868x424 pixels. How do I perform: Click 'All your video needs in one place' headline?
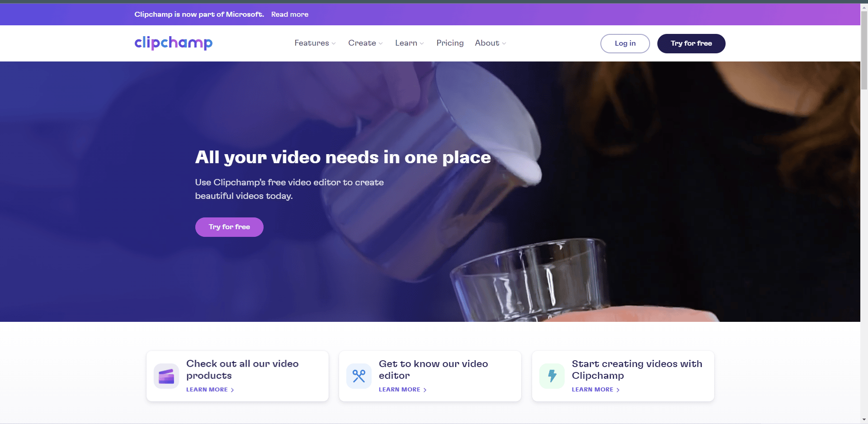[343, 157]
